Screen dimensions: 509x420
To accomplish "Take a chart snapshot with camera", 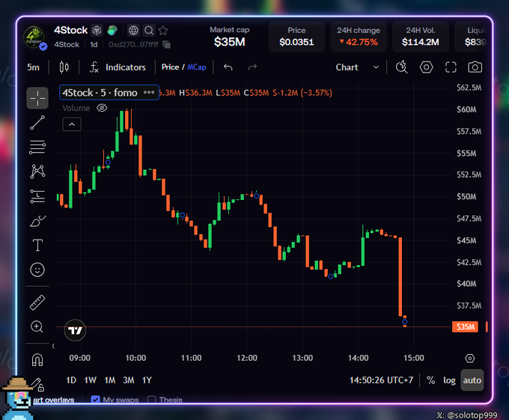I will coord(475,67).
